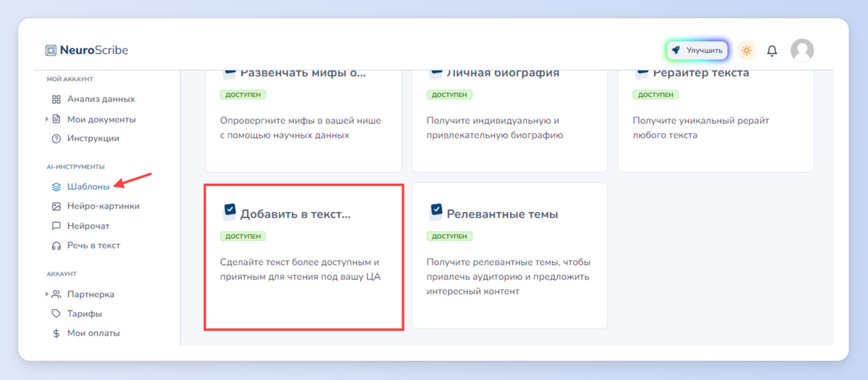Click ДОСТУПЕН badge on Релевантные темы card
Screen dimensions: 868x380
(x=449, y=236)
